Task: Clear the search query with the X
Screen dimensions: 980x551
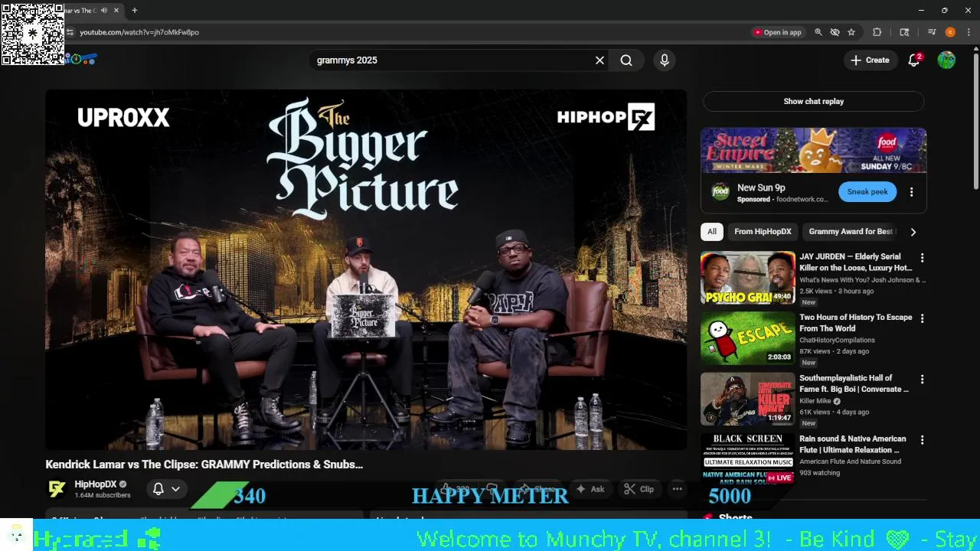Action: (600, 60)
